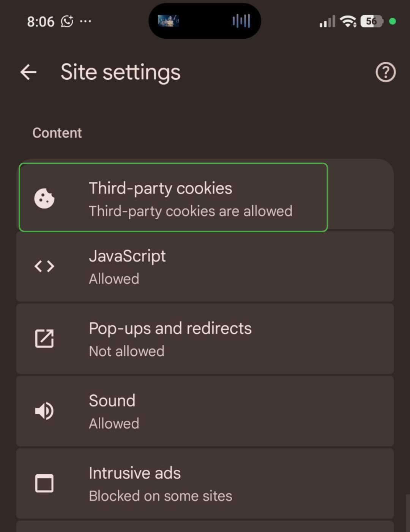Tap the pop-ups external link icon
The image size is (410, 532).
[x=44, y=339]
